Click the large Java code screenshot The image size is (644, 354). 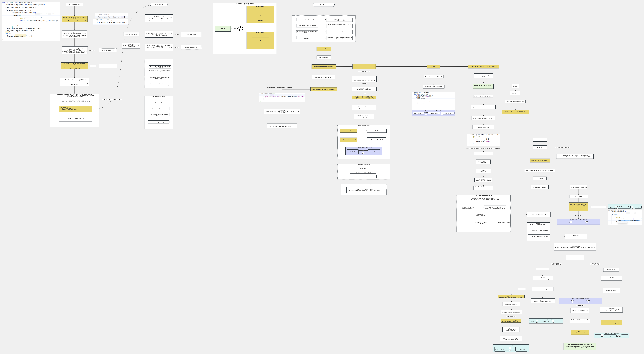[31, 21]
